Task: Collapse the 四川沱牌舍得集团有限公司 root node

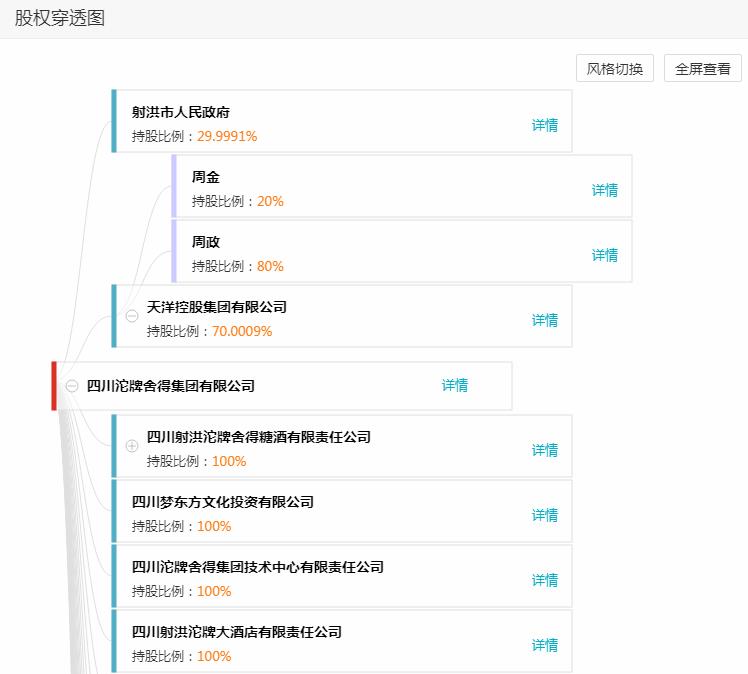Action: [72, 386]
